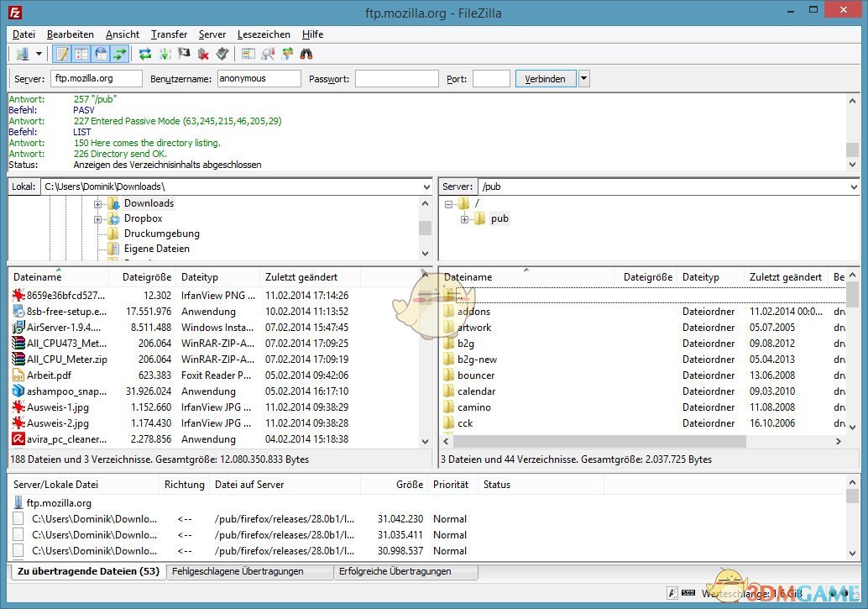
Task: Select the Process queue icon
Action: pyautogui.click(x=165, y=53)
